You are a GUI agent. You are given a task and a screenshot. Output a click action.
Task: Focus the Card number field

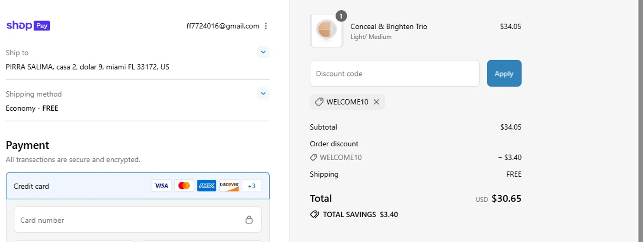pyautogui.click(x=138, y=220)
